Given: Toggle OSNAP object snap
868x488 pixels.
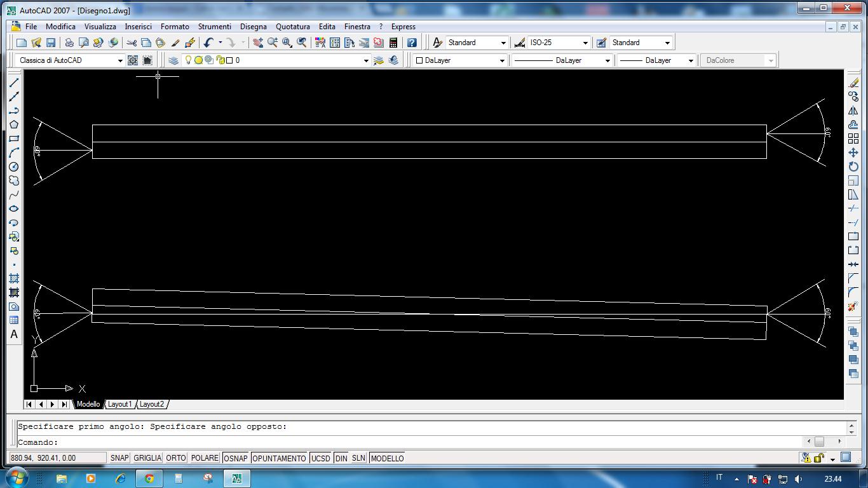Looking at the screenshot, I should pos(236,458).
